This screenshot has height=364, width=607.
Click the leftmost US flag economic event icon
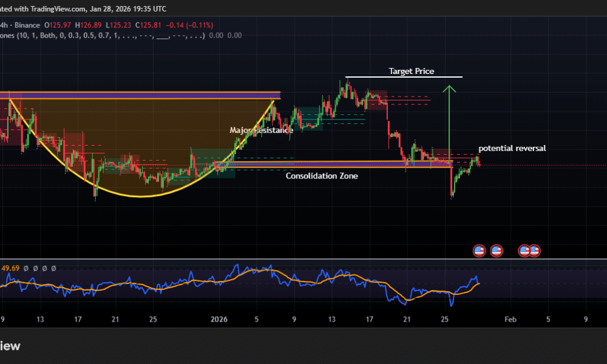(479, 250)
